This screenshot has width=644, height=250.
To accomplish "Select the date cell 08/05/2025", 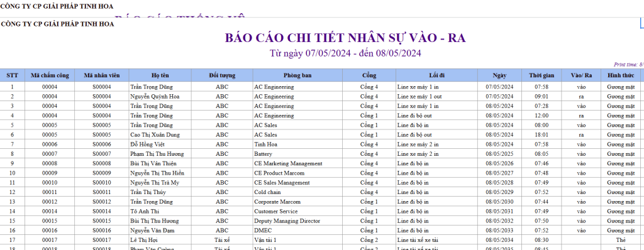I will tap(500, 154).
